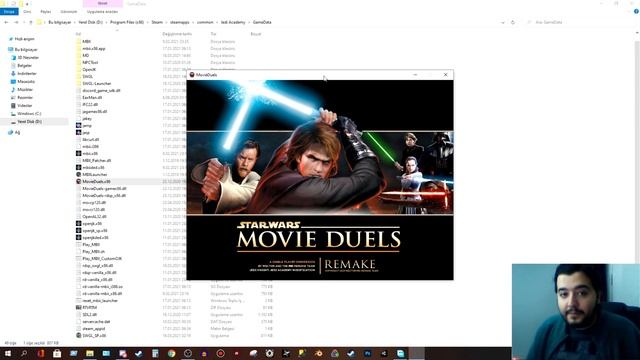Select the SWGL folder
This screenshot has height=360, width=640.
click(87, 76)
